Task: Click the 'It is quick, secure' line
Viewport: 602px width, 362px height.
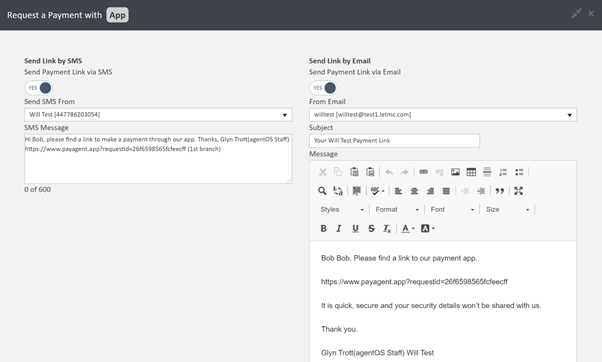Action: pos(431,306)
